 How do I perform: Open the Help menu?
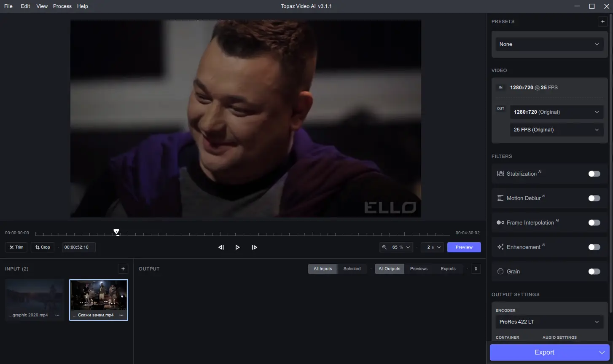(83, 6)
